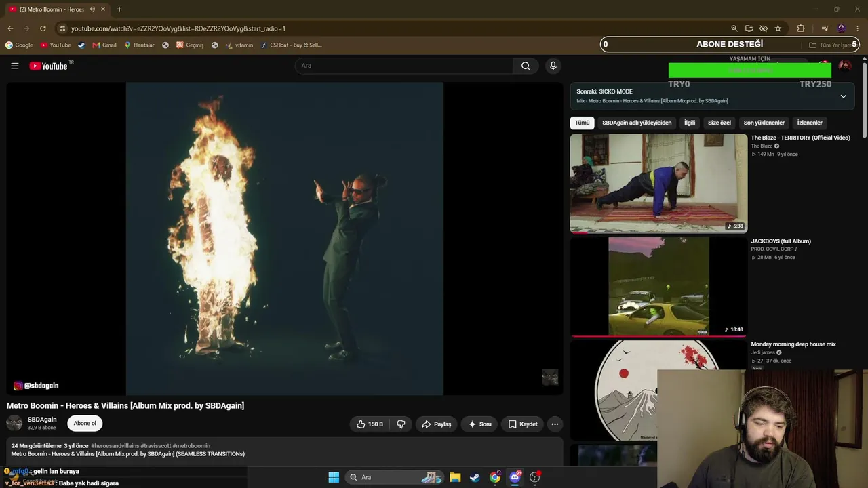Open the Haritalar bookmark
Viewport: 868px width, 488px height.
click(x=139, y=45)
